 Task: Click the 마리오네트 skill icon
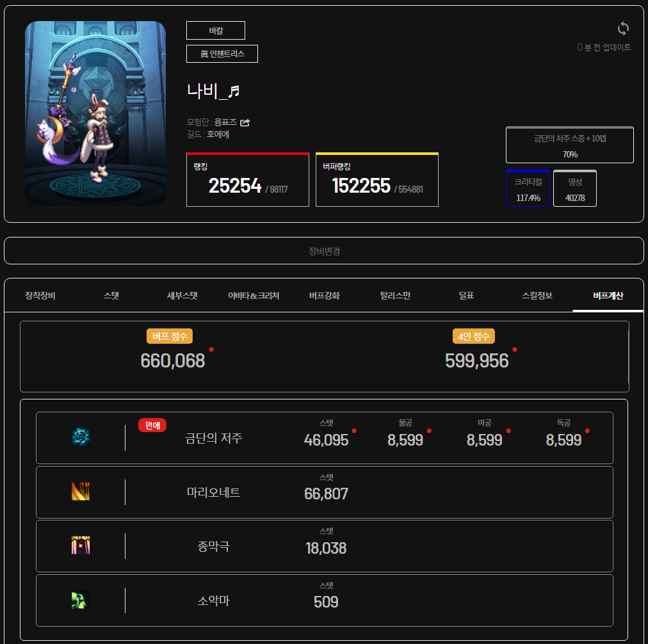(x=81, y=492)
